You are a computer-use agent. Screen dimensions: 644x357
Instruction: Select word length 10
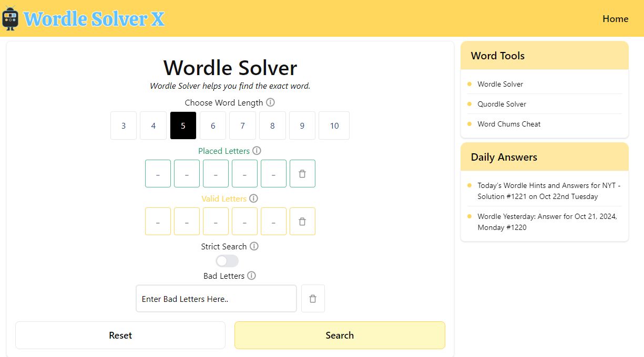334,125
